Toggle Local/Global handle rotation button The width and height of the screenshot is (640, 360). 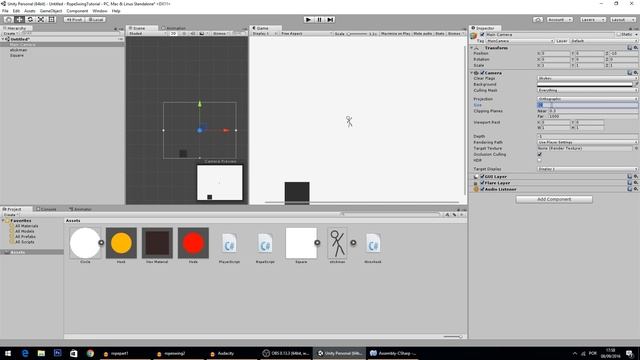click(x=96, y=20)
